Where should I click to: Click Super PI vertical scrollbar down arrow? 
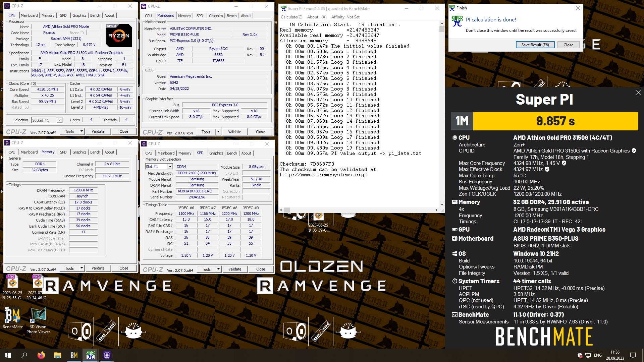(x=441, y=204)
